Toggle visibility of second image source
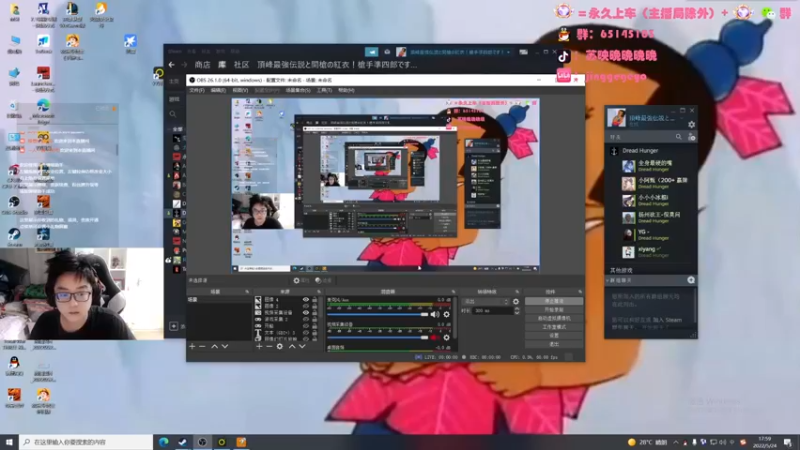This screenshot has height=450, width=800. point(306,306)
